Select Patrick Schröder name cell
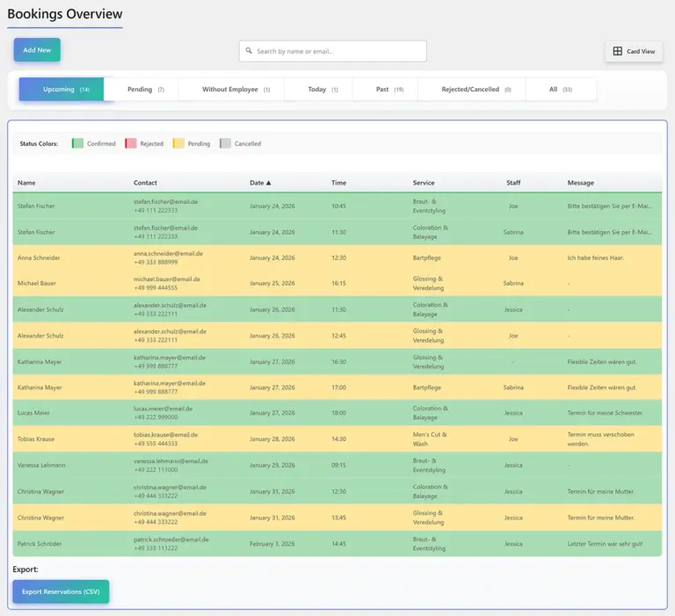This screenshot has height=616, width=675. click(40, 544)
